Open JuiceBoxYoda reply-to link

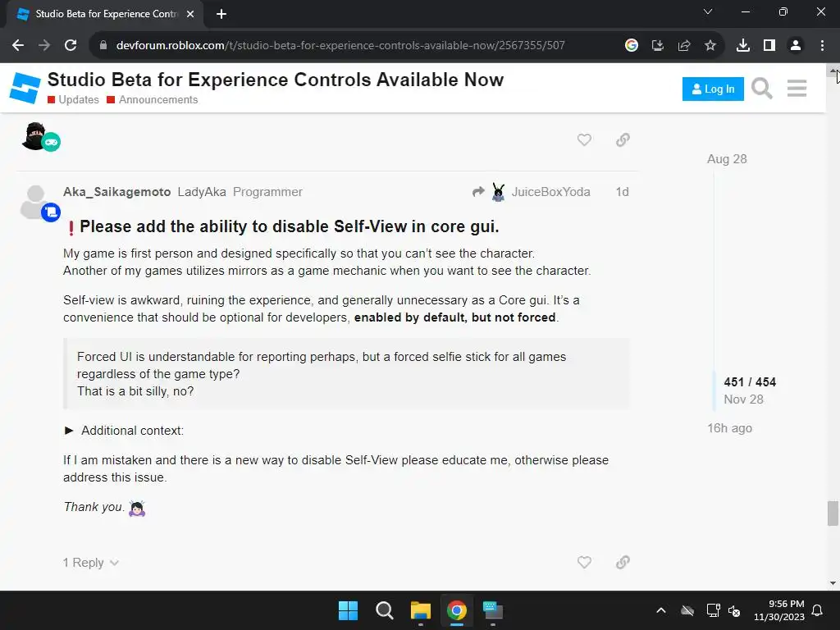pyautogui.click(x=550, y=192)
